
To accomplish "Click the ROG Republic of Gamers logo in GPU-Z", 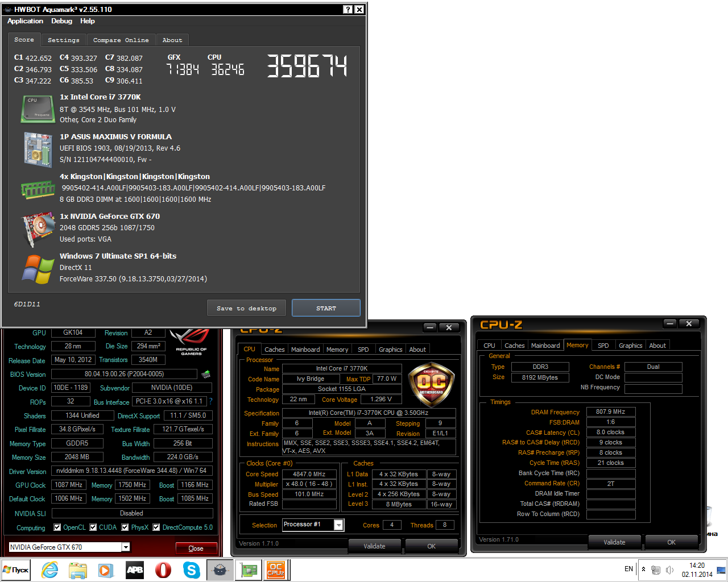I will [191, 342].
